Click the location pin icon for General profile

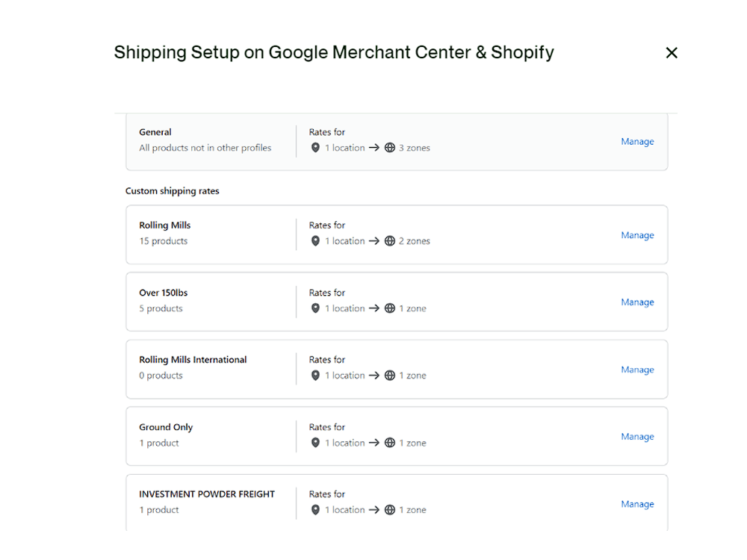(x=316, y=148)
